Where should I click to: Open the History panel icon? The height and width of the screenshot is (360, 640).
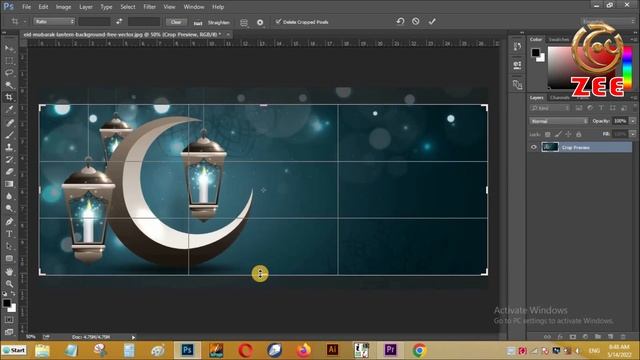517,47
